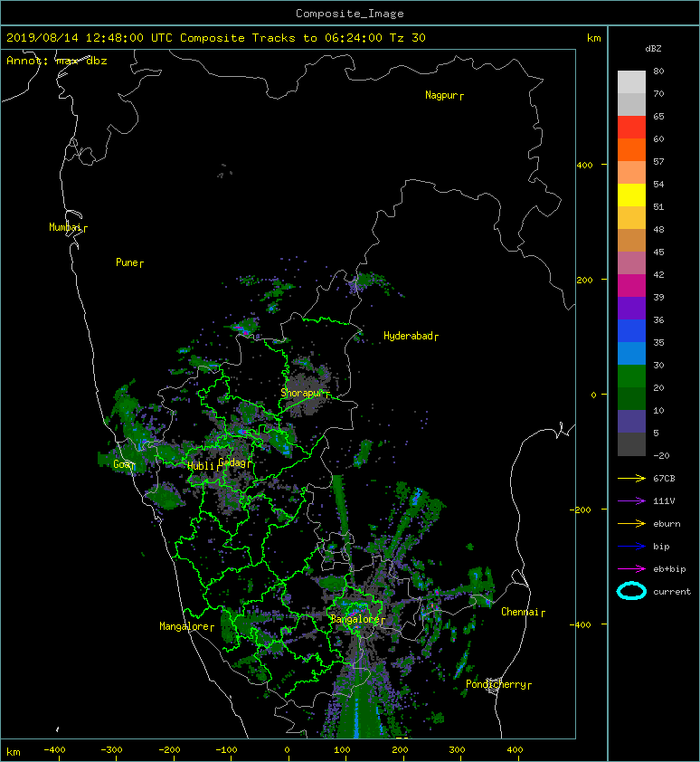Click the 300 tick on the bottom axis
Image resolution: width=700 pixels, height=762 pixels.
[x=457, y=750]
